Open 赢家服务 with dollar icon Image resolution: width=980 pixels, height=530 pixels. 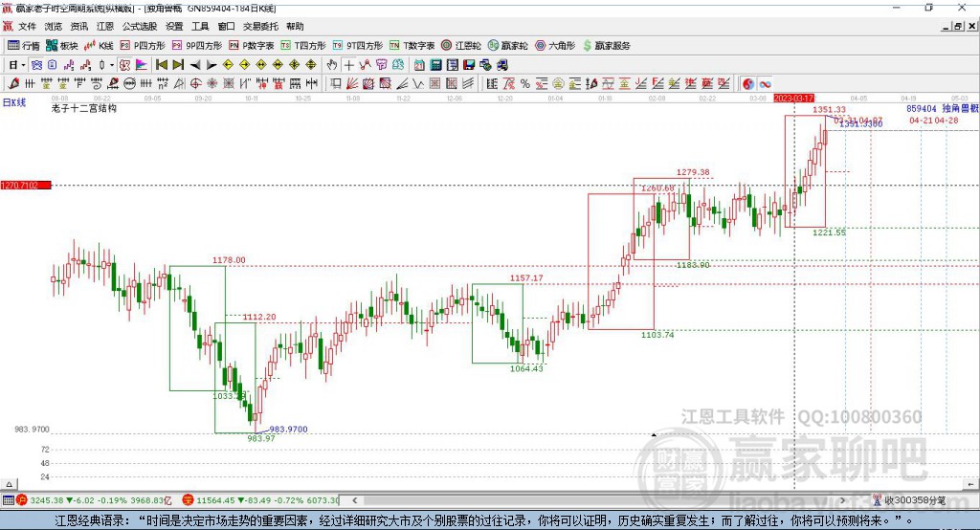point(606,46)
